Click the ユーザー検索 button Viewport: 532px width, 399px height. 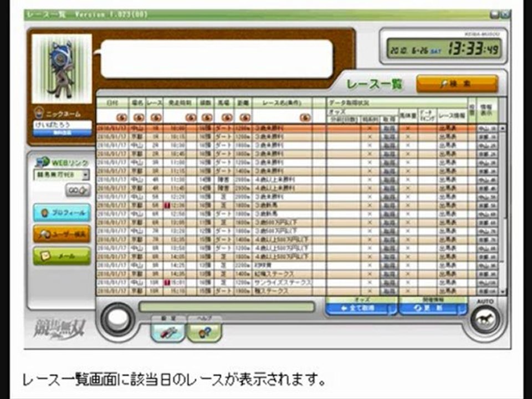(62, 234)
